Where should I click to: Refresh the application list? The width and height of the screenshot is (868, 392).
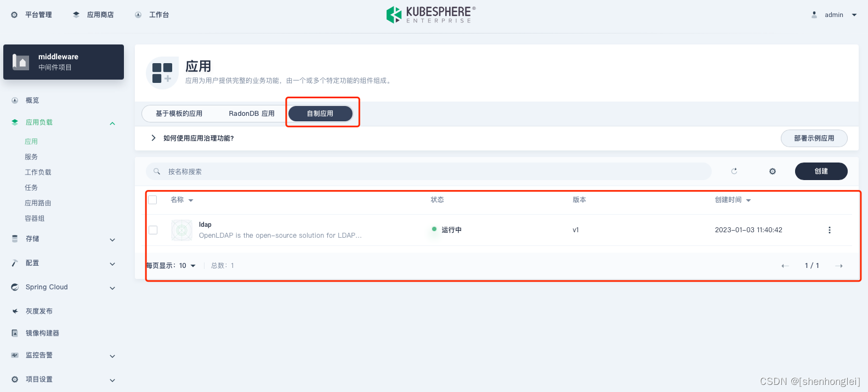(x=734, y=171)
